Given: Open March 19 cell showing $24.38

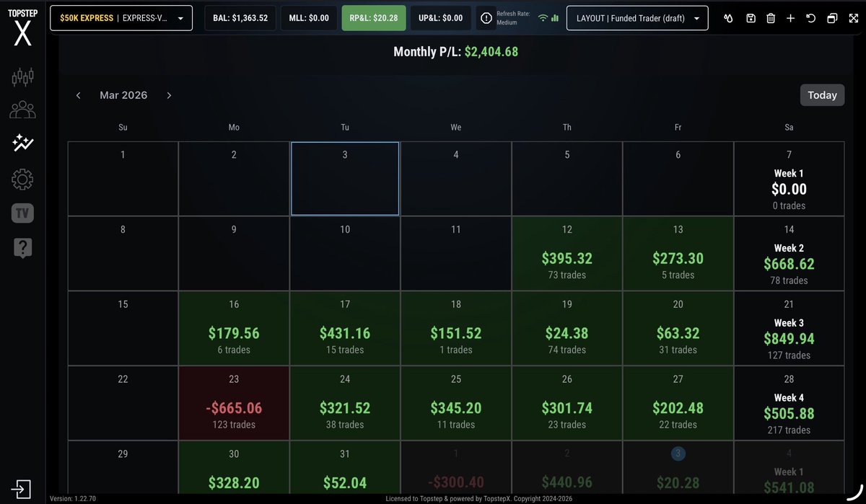Looking at the screenshot, I should coord(567,329).
